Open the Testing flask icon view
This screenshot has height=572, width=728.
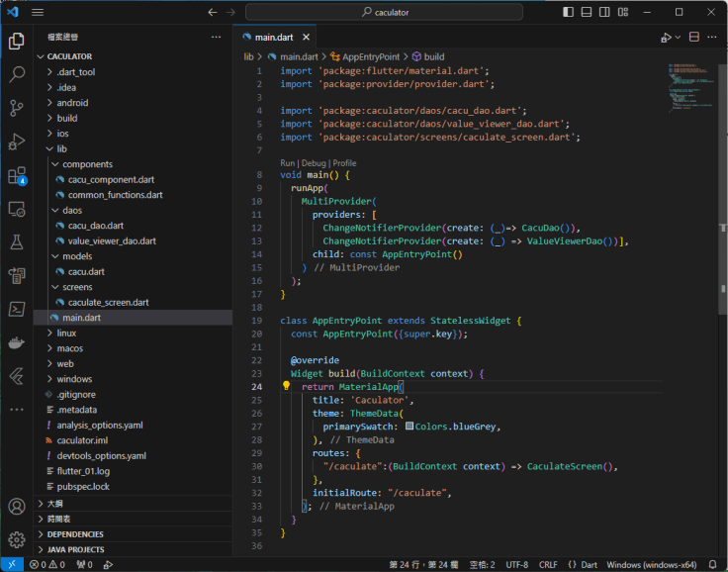(x=17, y=242)
